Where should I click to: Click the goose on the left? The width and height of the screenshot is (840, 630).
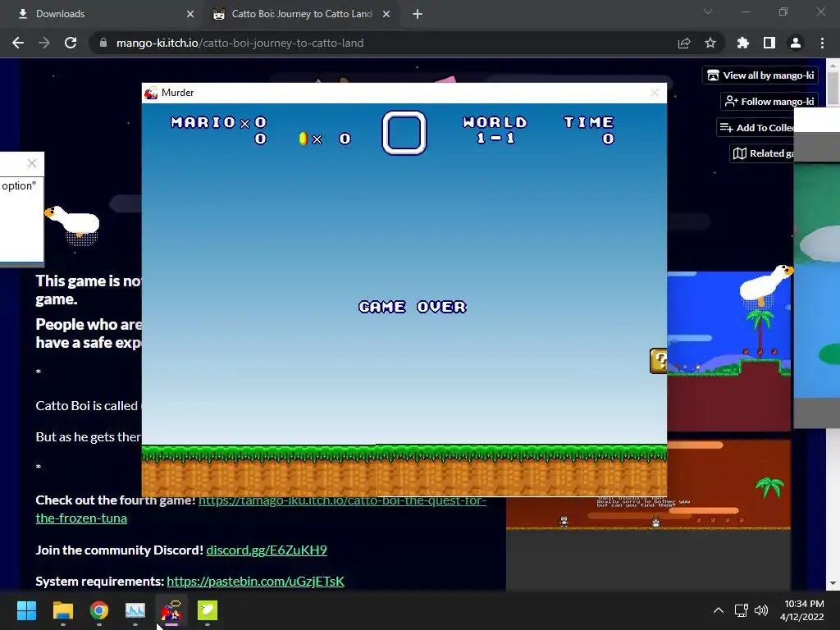click(x=72, y=225)
